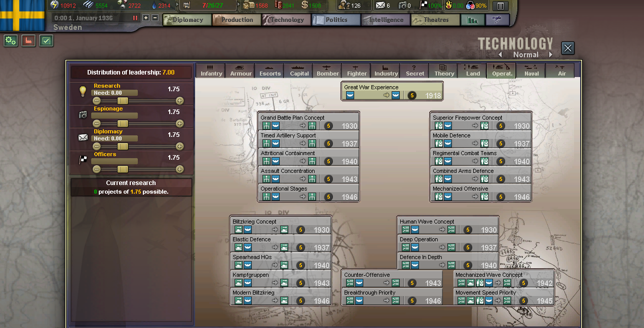Open the Theatres main tab
This screenshot has height=328, width=644.
pos(435,20)
